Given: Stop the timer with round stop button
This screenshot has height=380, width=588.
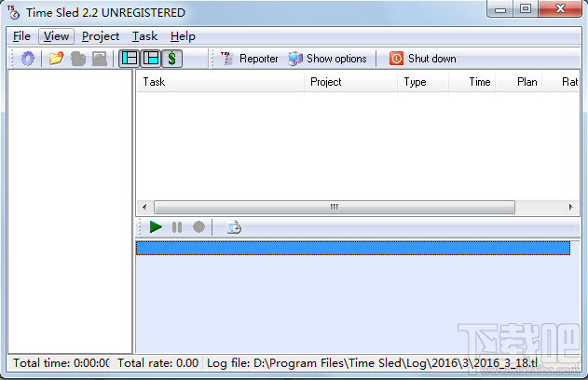Looking at the screenshot, I should pyautogui.click(x=198, y=227).
